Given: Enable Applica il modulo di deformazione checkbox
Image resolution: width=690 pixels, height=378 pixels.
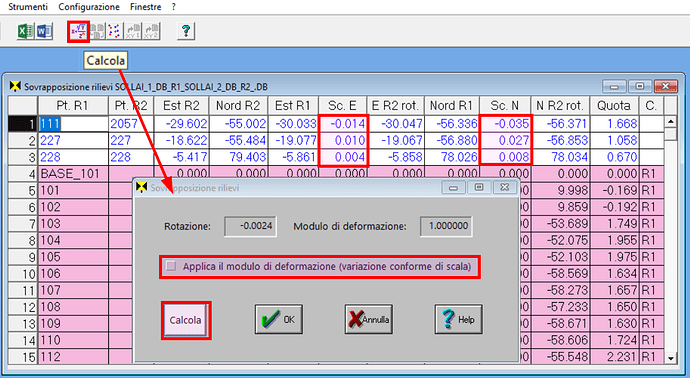Looking at the screenshot, I should coord(171,266).
